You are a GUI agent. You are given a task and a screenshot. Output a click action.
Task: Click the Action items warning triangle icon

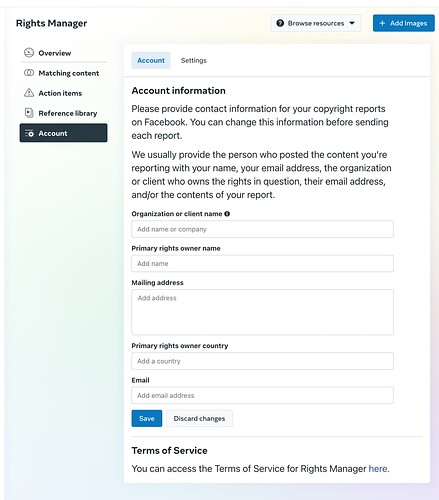(x=29, y=93)
